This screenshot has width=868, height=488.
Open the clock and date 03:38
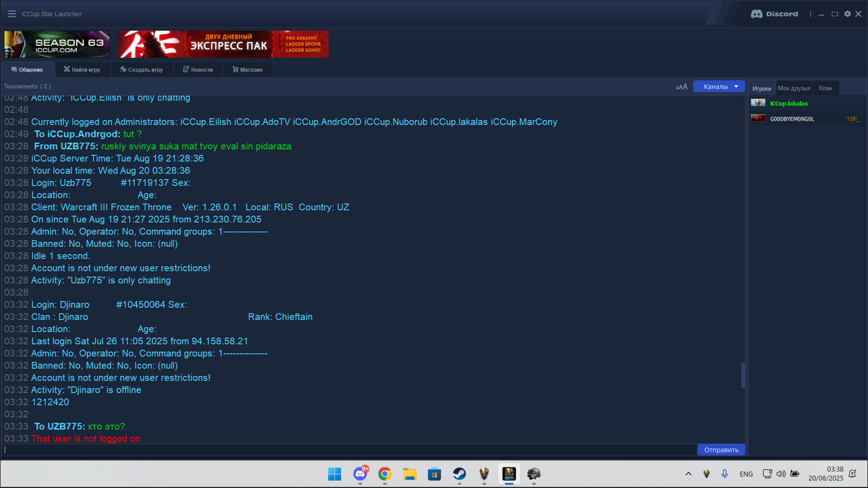tap(826, 474)
